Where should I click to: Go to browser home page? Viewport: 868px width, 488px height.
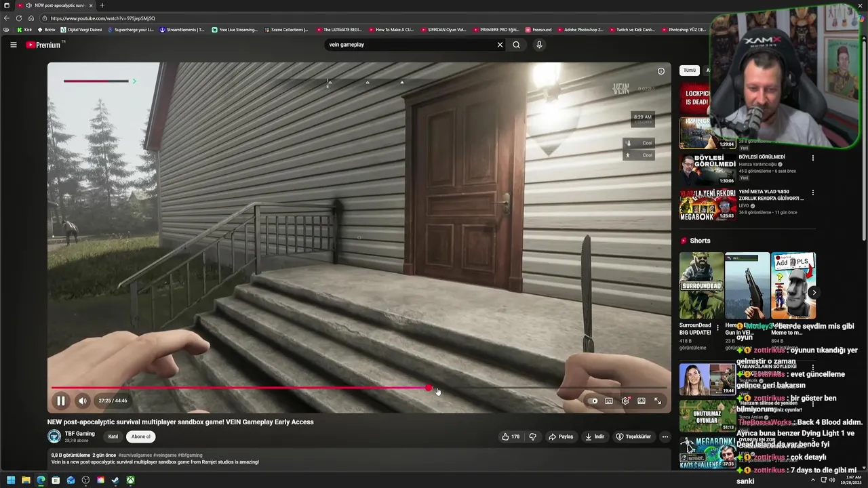31,18
